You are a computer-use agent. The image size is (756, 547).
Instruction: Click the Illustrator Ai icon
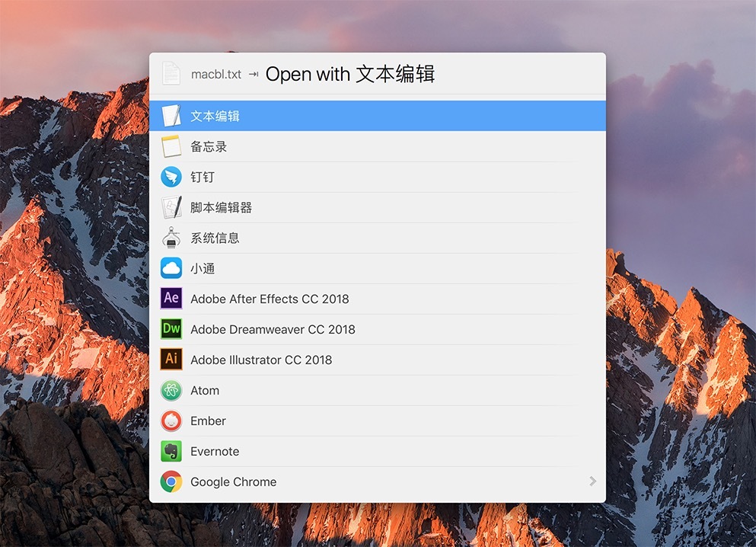coord(171,360)
